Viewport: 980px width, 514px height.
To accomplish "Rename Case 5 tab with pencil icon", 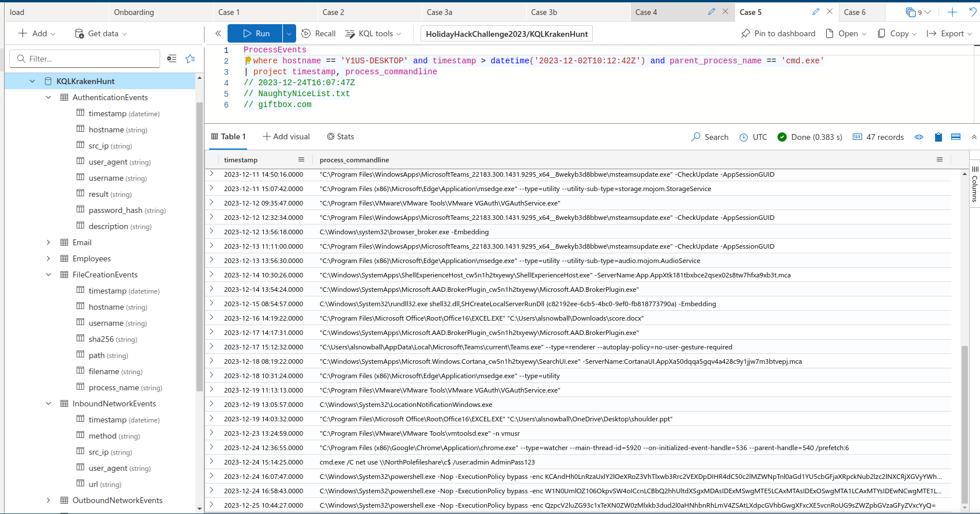I will (816, 12).
